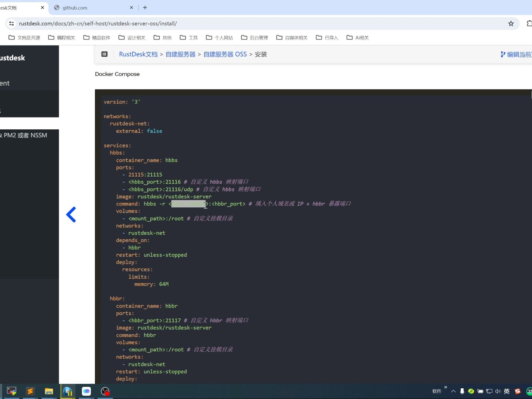
Task: Click the green circular tray icon
Action: point(471,391)
